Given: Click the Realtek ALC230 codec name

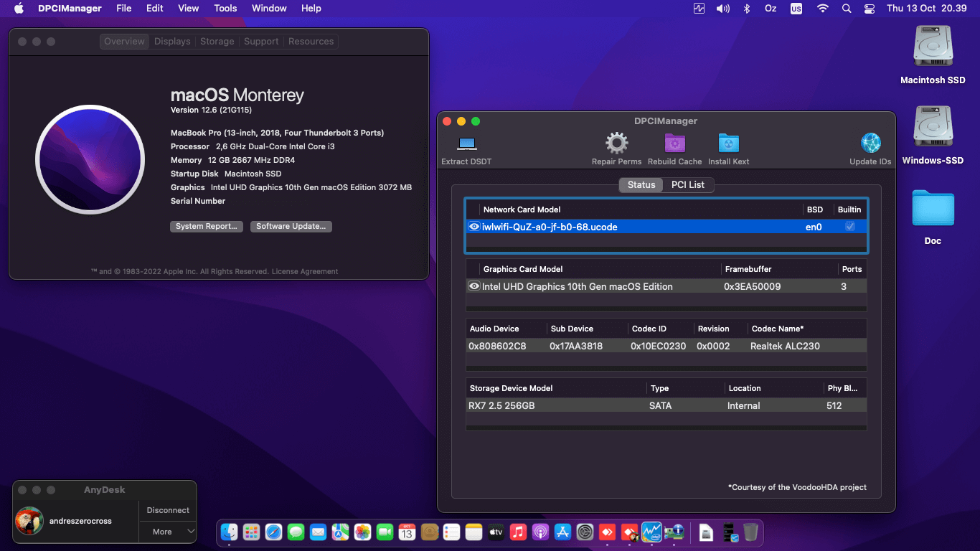Looking at the screenshot, I should tap(785, 346).
